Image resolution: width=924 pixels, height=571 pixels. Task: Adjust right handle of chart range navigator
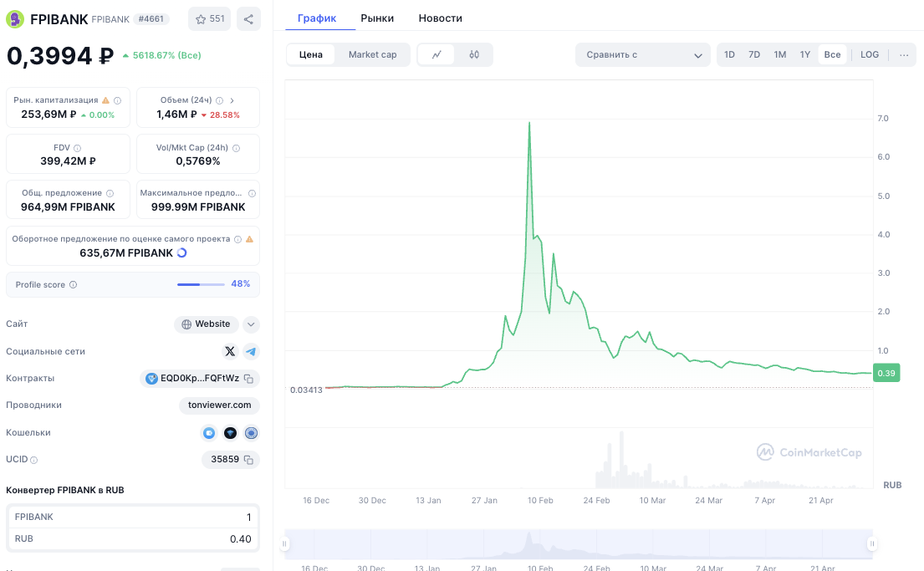872,544
